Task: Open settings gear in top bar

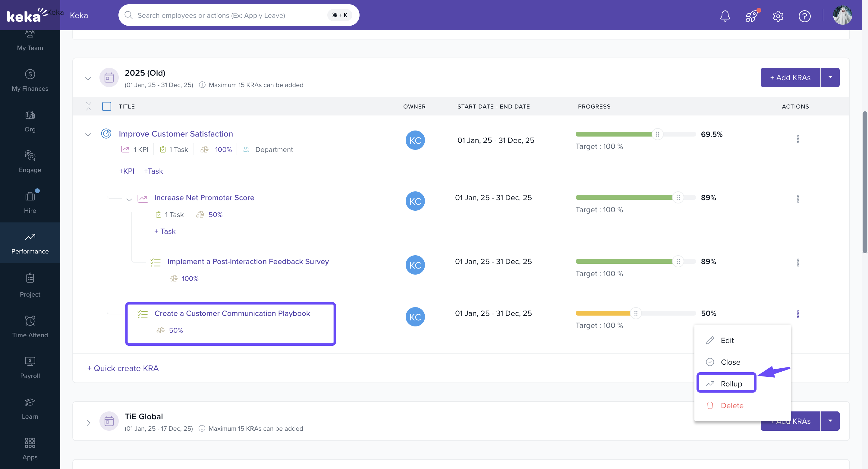Action: click(778, 16)
